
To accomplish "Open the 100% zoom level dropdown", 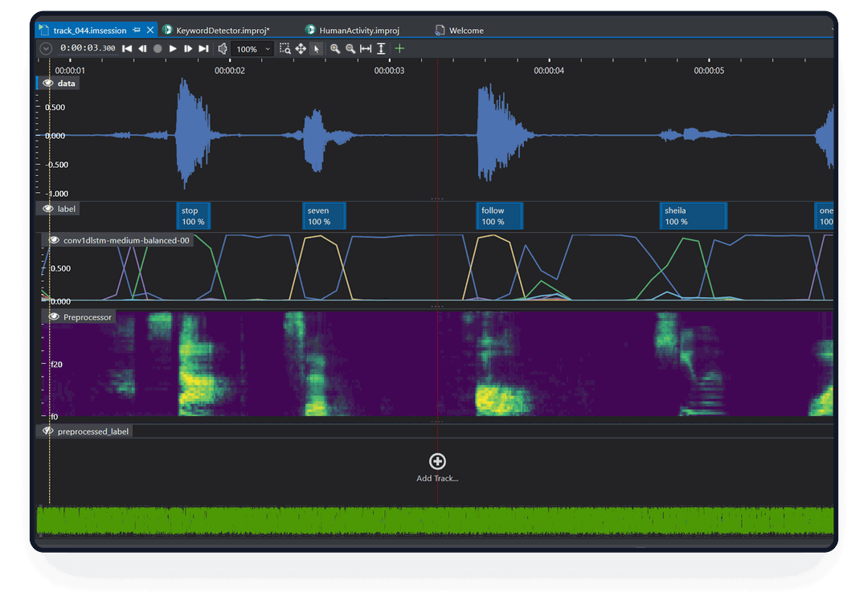I will [268, 50].
